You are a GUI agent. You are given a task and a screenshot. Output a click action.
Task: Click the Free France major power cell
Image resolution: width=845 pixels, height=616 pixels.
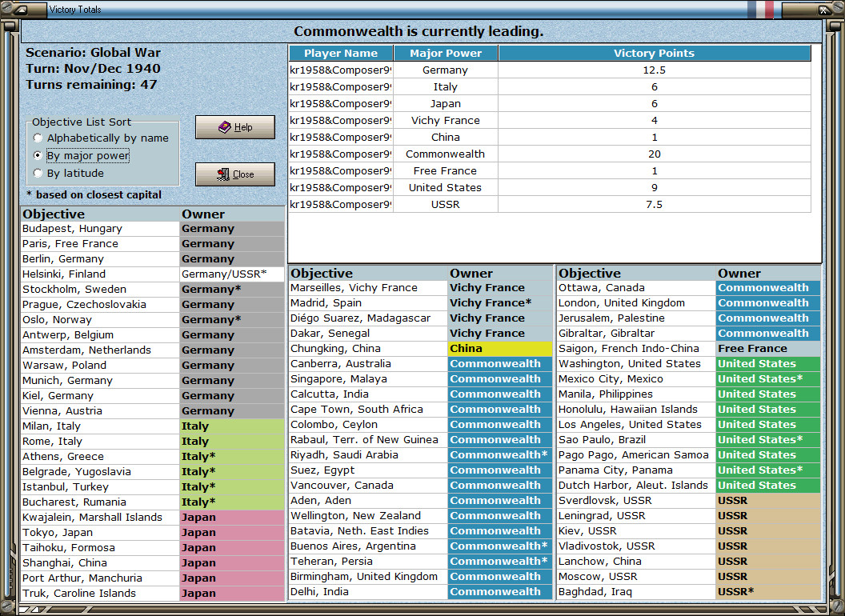(x=446, y=171)
